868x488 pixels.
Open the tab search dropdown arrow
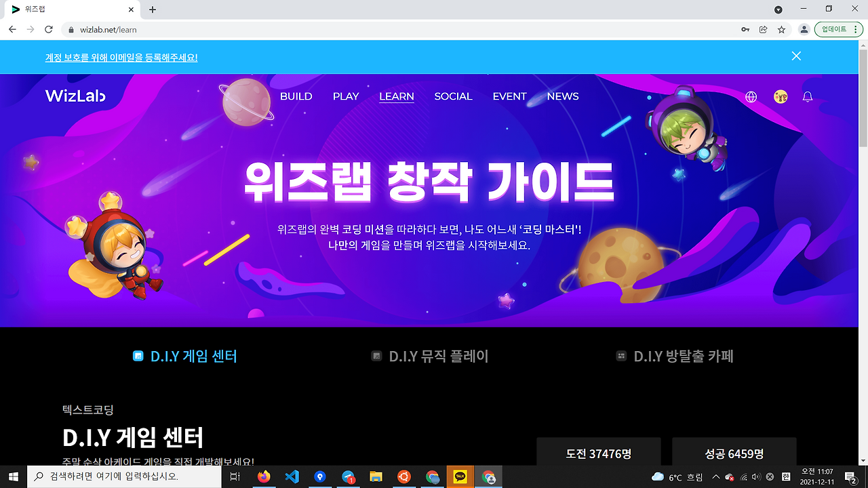[x=778, y=9]
